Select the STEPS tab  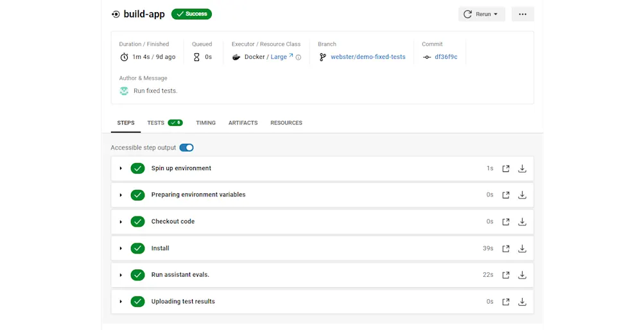tap(126, 123)
